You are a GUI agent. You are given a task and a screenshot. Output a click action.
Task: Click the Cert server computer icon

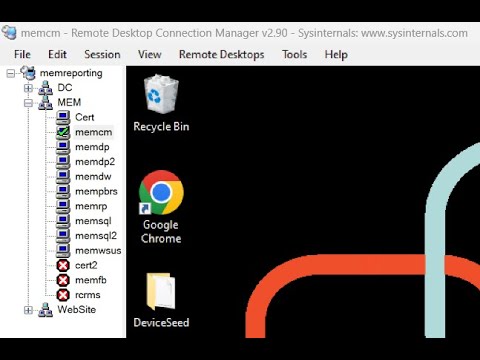[x=63, y=117]
